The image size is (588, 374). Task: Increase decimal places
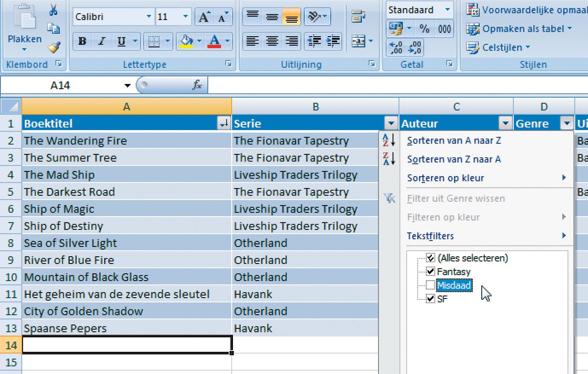point(396,47)
